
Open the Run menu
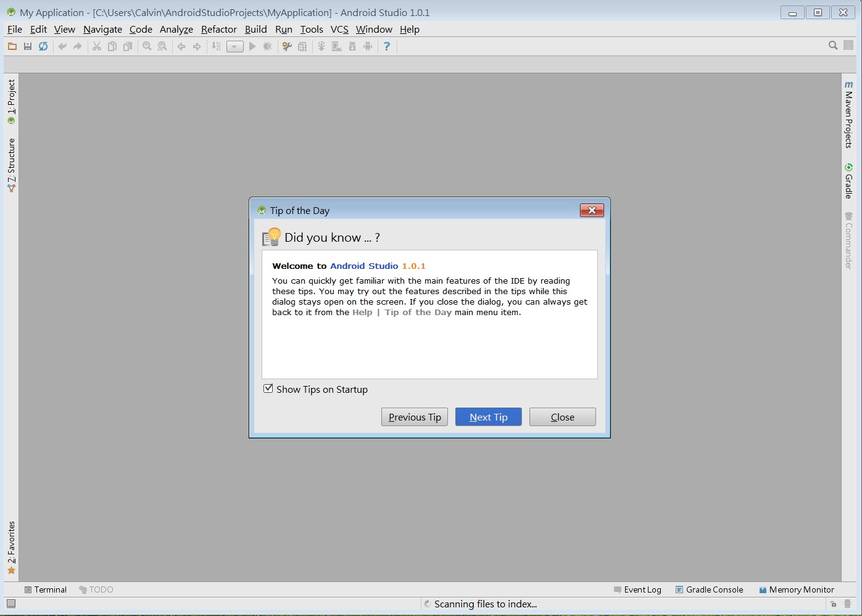pyautogui.click(x=284, y=29)
